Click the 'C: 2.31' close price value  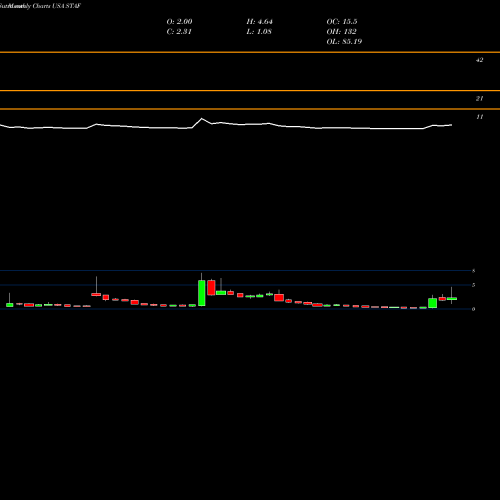point(179,32)
